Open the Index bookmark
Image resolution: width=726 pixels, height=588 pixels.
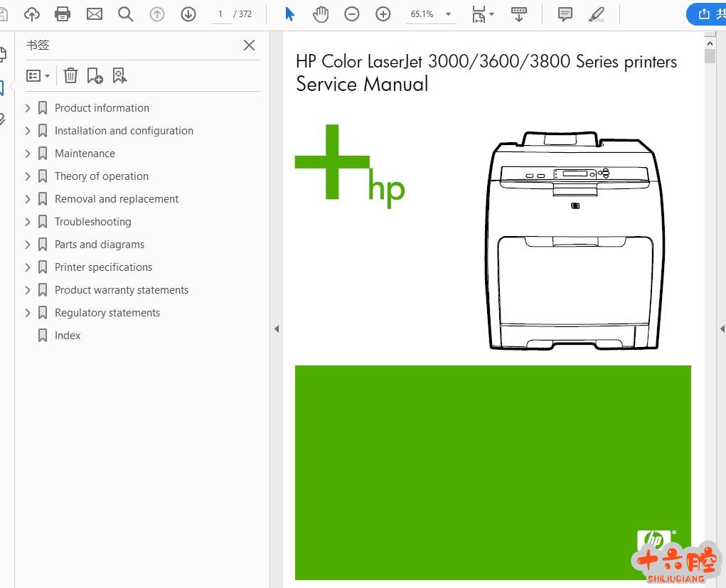(68, 336)
